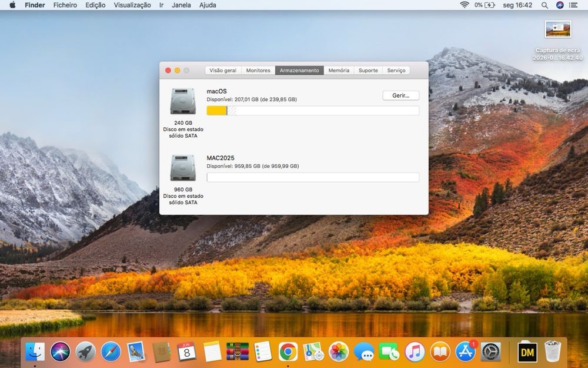Switch to Visão geral tab
Screen dimensions: 588x368
(223, 70)
